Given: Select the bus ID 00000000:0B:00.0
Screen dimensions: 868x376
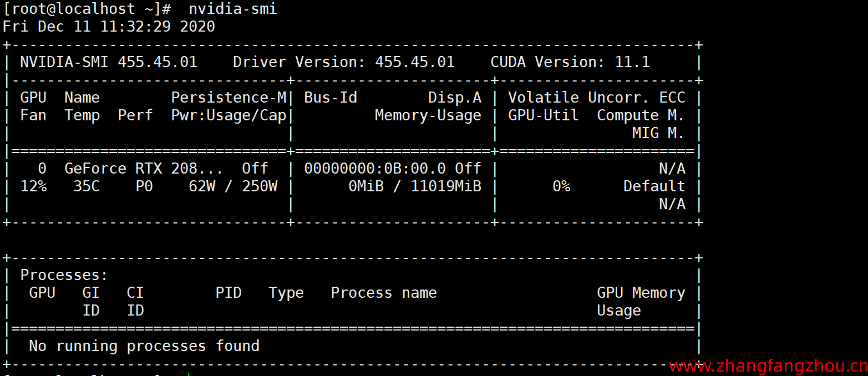Looking at the screenshot, I should click(x=375, y=169).
